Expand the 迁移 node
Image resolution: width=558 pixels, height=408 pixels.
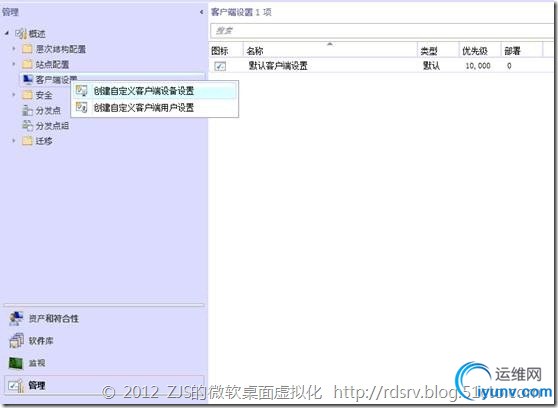(14, 141)
